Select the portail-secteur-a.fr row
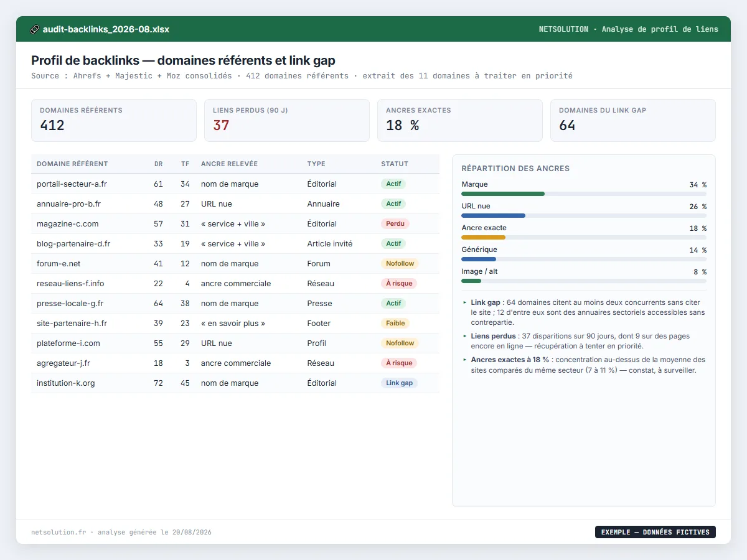Viewport: 747px width, 560px height. click(x=235, y=184)
